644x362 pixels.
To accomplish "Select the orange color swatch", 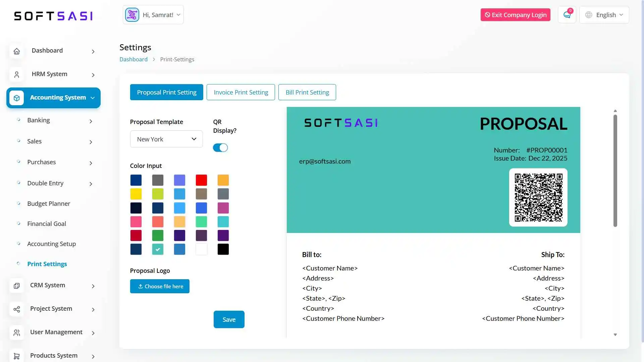I will pos(223,180).
